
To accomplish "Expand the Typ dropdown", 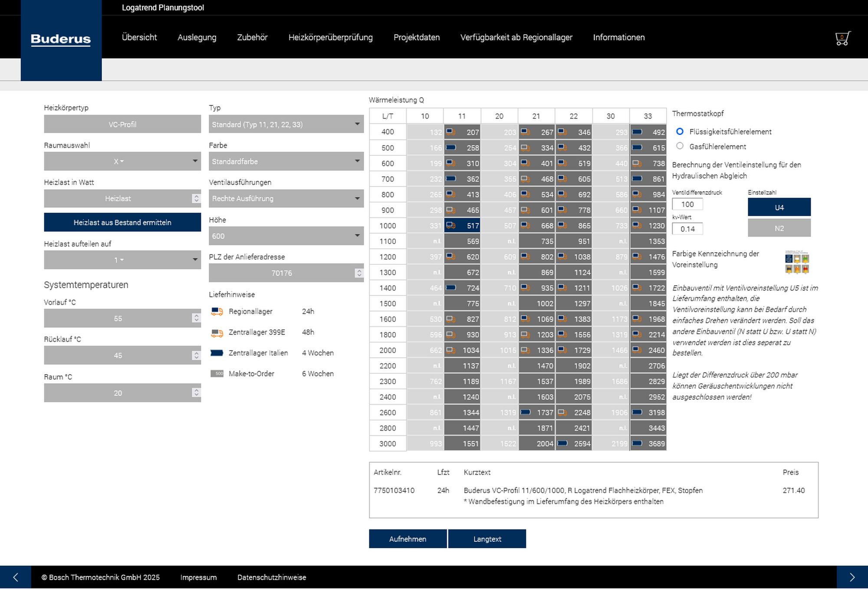I will coord(286,124).
